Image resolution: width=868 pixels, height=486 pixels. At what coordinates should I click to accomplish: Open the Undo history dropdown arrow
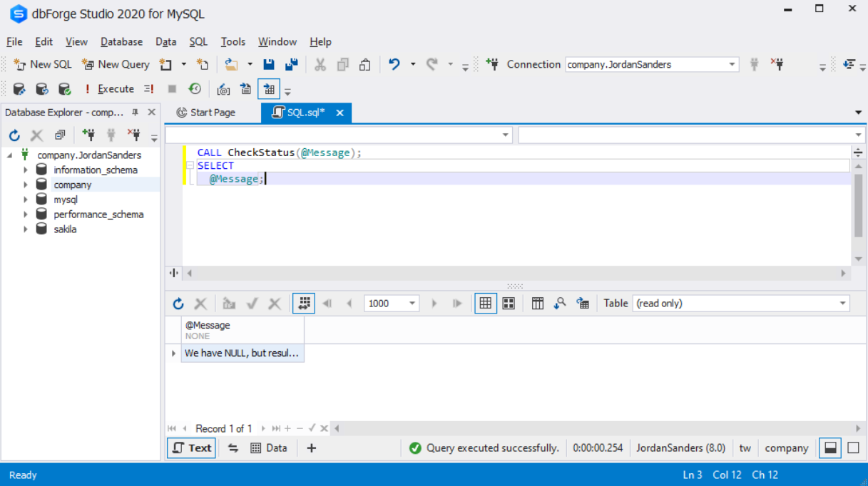[413, 65]
